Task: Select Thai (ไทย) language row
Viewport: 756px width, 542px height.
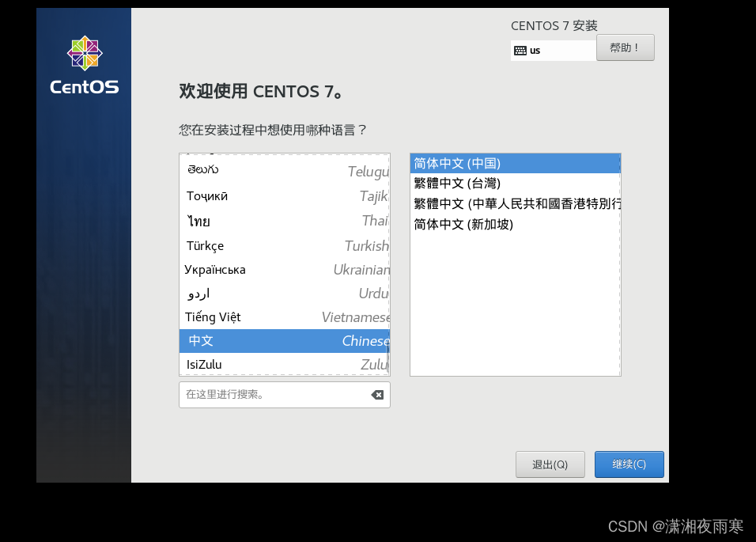Action: (x=285, y=221)
